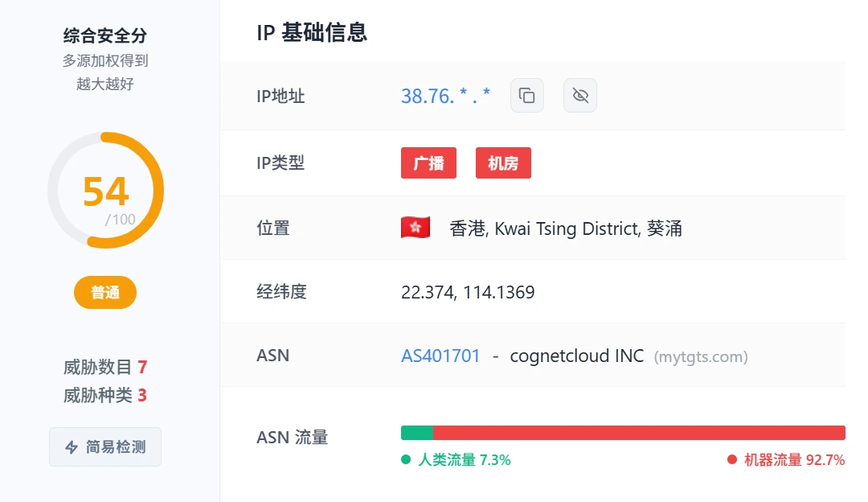Click the Hong Kong flag icon
868x502 pixels.
click(416, 228)
